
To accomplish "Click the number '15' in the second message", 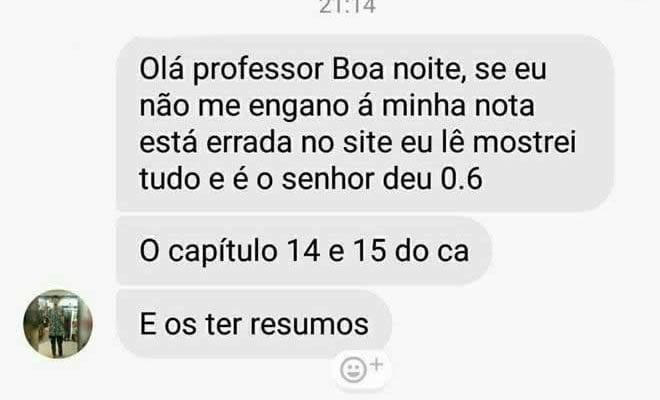I will pyautogui.click(x=369, y=251).
